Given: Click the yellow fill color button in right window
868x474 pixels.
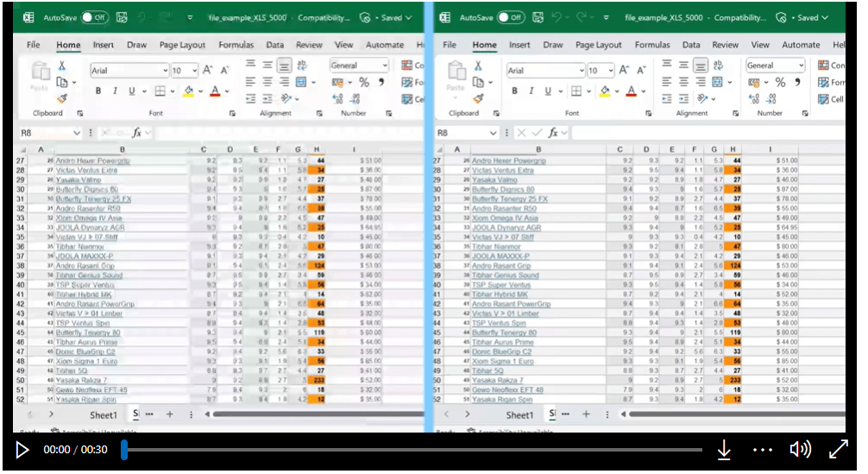Looking at the screenshot, I should tap(604, 91).
